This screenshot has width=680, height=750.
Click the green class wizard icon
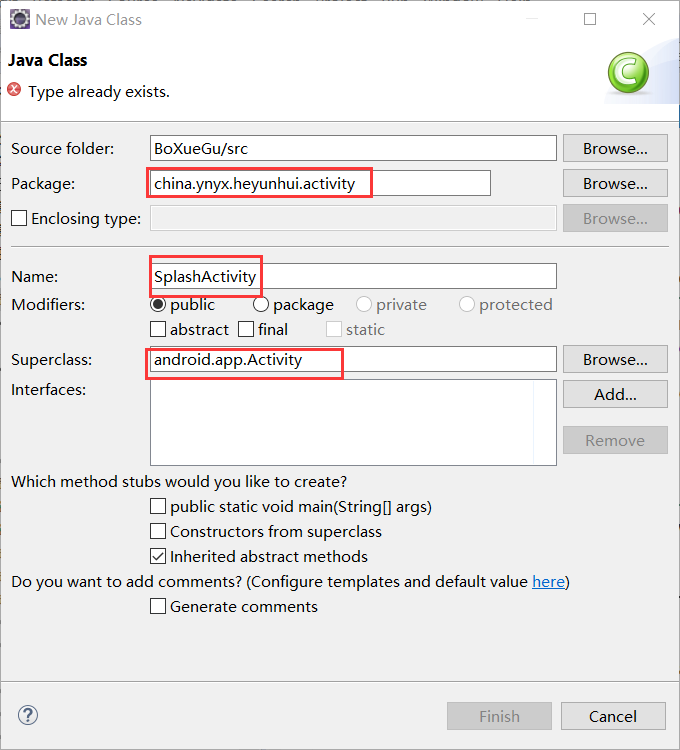(x=628, y=73)
